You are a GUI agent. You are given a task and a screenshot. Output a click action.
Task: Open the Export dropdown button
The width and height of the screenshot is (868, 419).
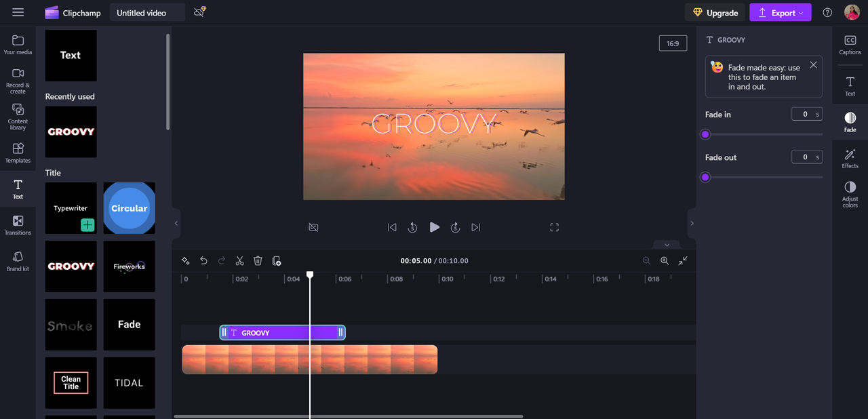coord(780,13)
